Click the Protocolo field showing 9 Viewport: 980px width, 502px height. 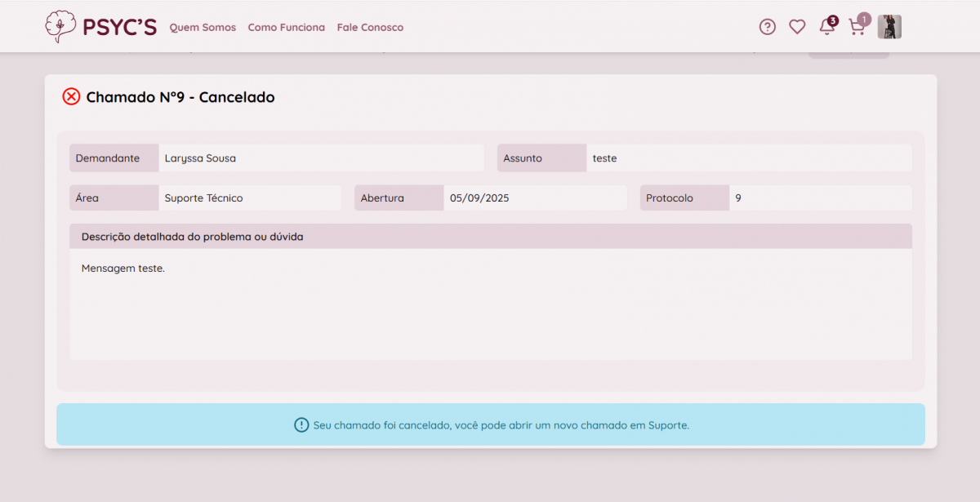pos(819,198)
